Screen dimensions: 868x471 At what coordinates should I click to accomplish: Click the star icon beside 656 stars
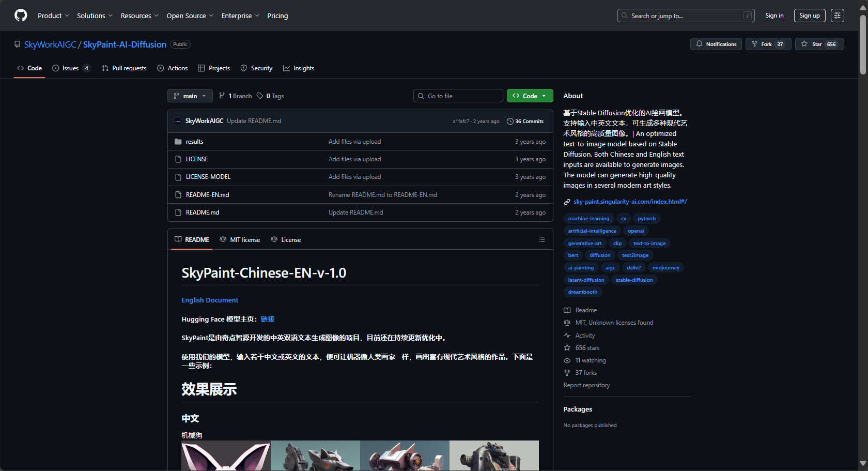[x=567, y=348]
